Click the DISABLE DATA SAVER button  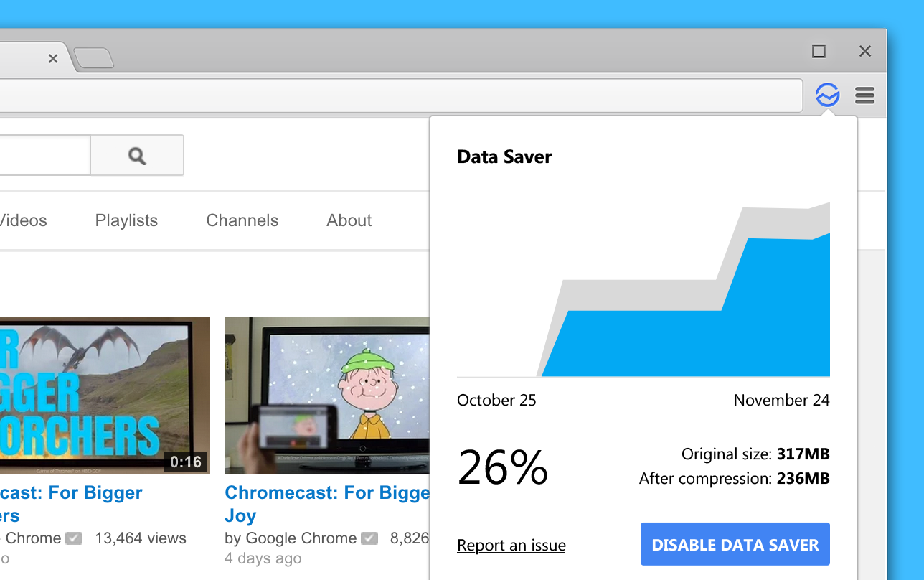point(735,544)
